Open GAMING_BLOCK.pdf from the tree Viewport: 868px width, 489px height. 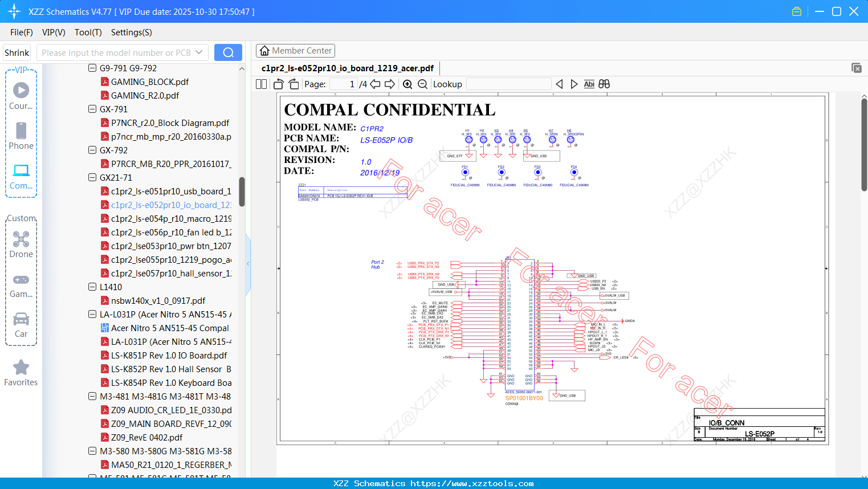(x=150, y=81)
